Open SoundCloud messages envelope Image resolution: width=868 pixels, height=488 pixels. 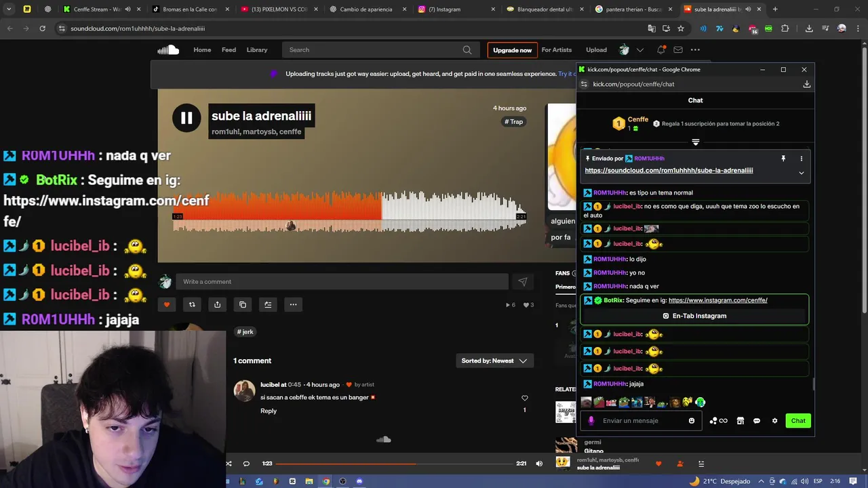pyautogui.click(x=678, y=49)
